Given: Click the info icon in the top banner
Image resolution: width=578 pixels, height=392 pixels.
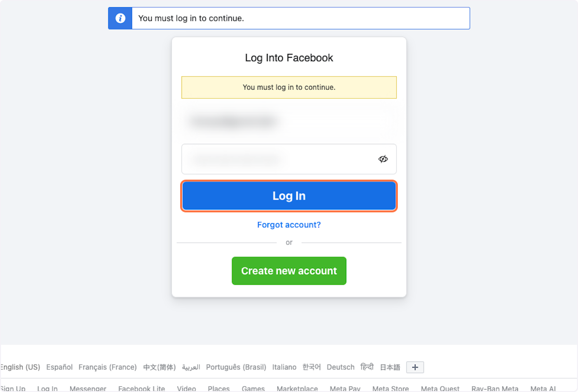Looking at the screenshot, I should (120, 18).
